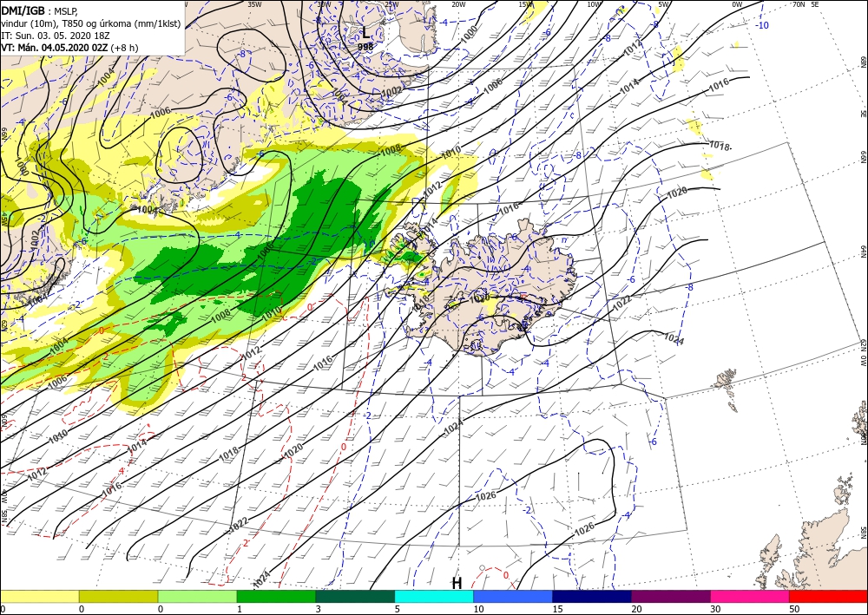Click the '5W' longitude label at top

coord(665,4)
